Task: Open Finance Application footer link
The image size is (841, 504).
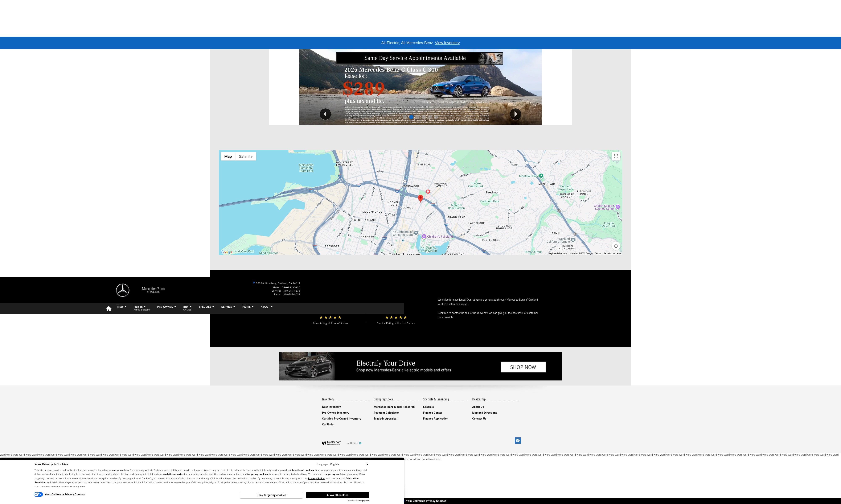Action: 436,418
